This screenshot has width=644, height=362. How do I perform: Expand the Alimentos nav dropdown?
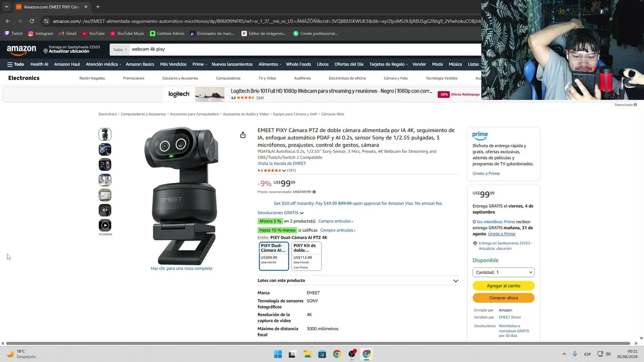[x=270, y=64]
